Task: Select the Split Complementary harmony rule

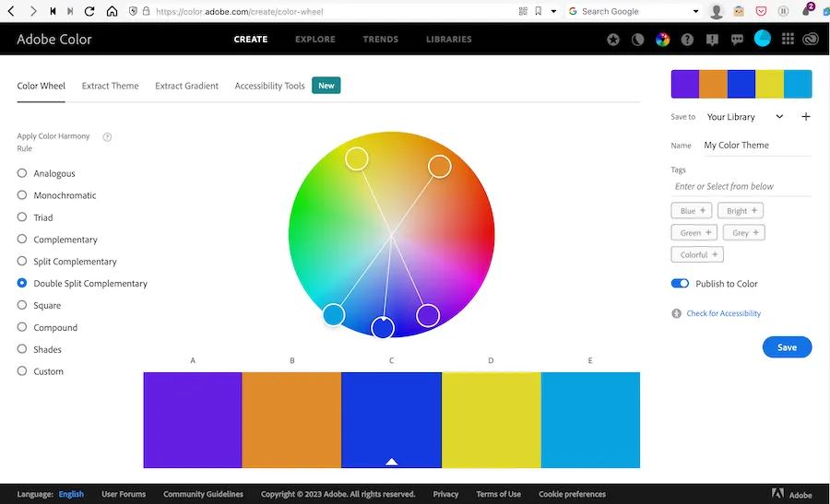Action: [x=22, y=261]
